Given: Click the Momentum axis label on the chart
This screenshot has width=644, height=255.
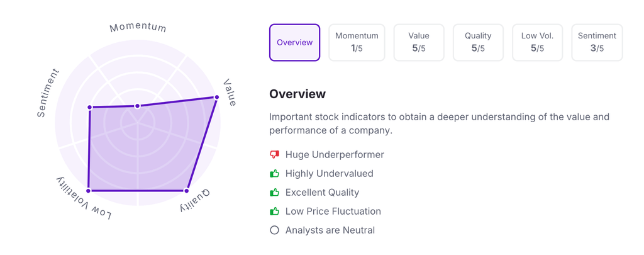Looking at the screenshot, I should click(138, 28).
